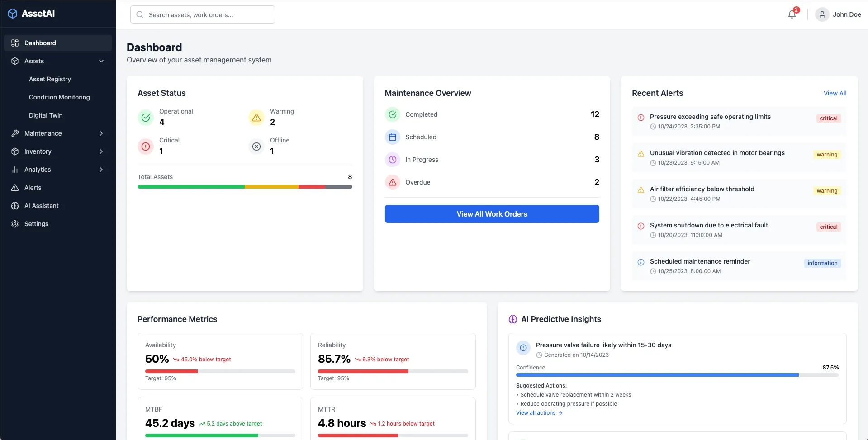
Task: Open the AI Assistant sidebar item
Action: coord(58,206)
